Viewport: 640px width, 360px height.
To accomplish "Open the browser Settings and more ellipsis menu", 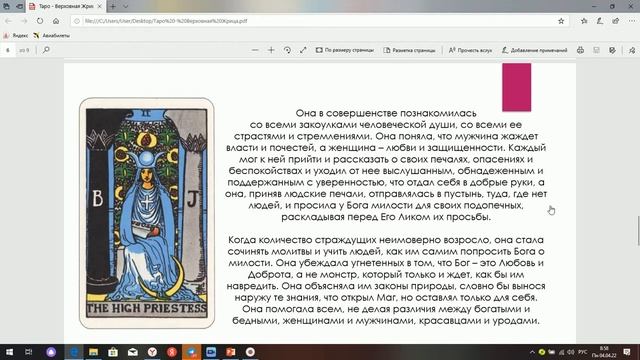I will click(631, 21).
